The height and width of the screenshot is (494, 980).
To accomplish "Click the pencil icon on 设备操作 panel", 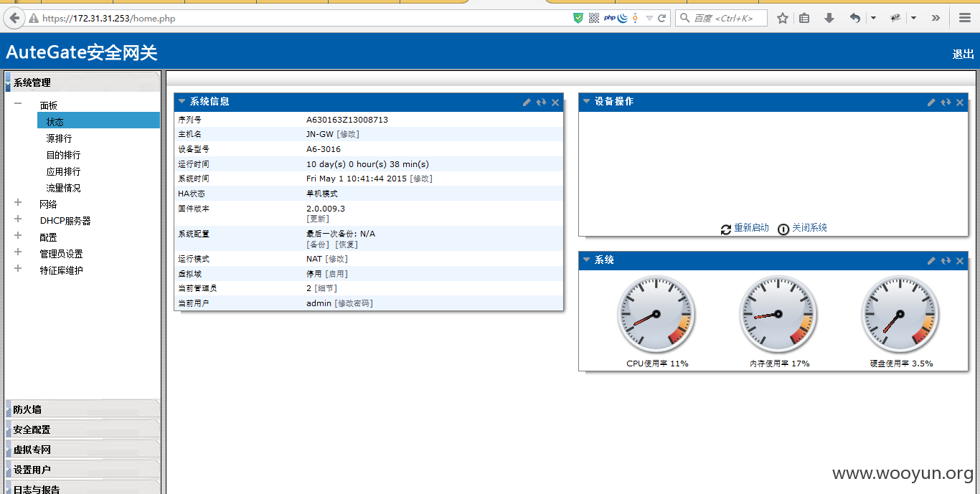I will pos(931,103).
